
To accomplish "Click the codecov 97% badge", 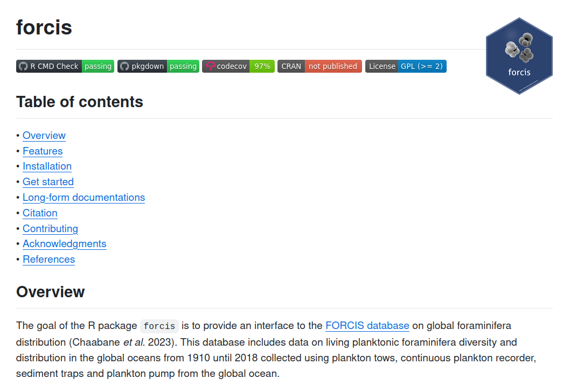I will click(x=238, y=66).
